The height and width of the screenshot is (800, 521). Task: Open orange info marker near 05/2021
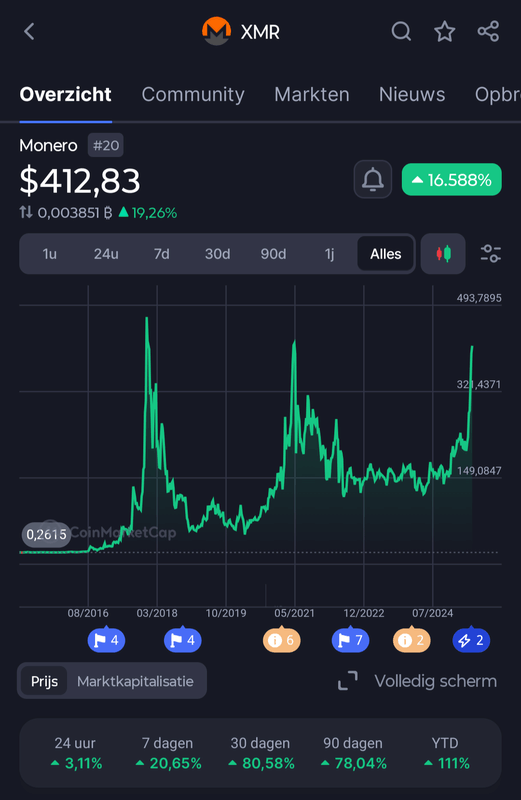(x=281, y=640)
